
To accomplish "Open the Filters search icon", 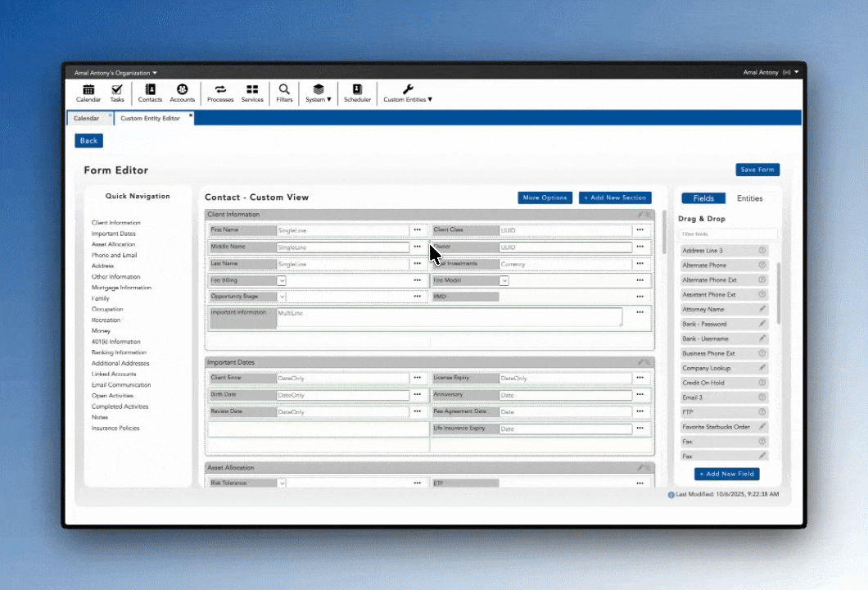I will point(283,92).
